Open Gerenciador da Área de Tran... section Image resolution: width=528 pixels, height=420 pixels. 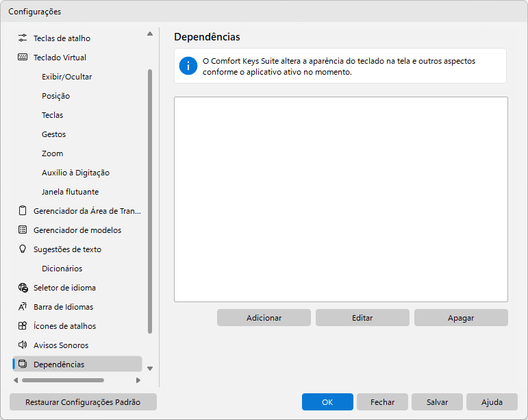(x=87, y=211)
